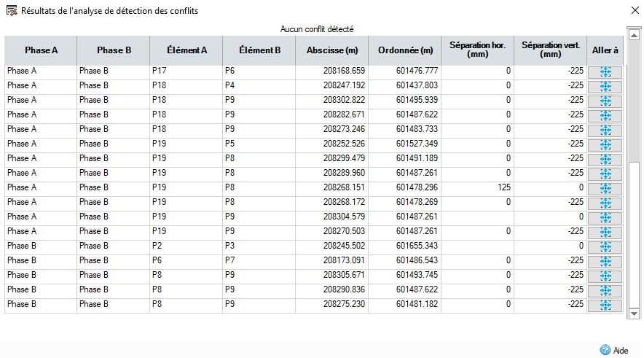Viewport: 644px width, 358px height.
Task: Click the scrollbar up arrow
Action: click(x=634, y=31)
